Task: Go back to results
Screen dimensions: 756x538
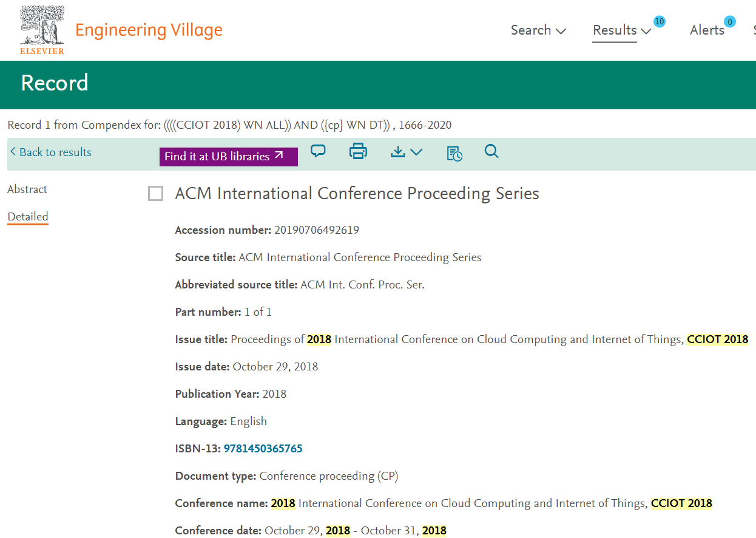Action: pos(51,152)
